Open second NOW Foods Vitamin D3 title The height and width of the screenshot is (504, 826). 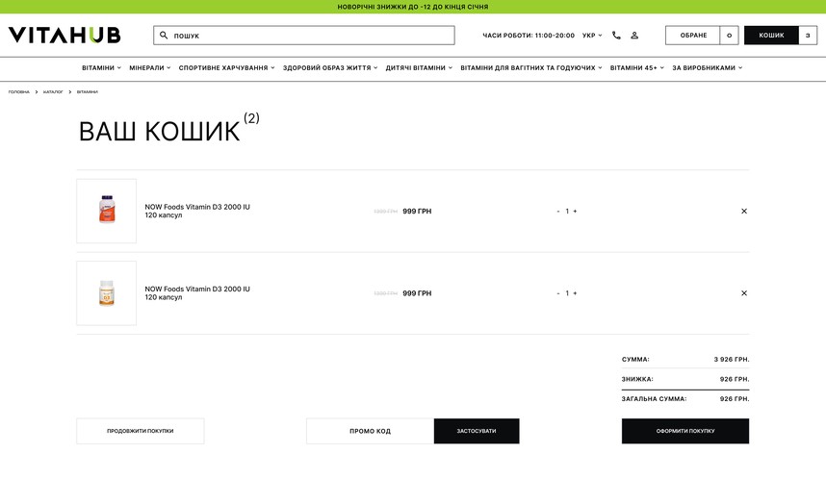coord(197,293)
